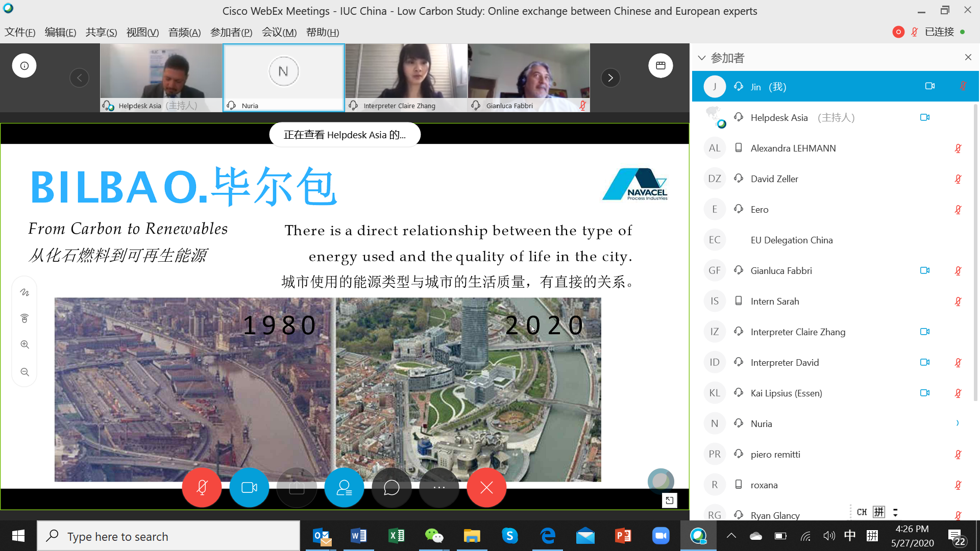Click the viewing Helpdesk Asia banner

345,135
